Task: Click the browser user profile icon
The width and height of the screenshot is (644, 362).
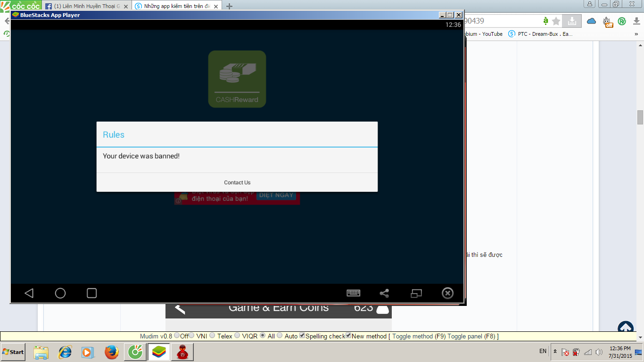Action: tap(590, 4)
